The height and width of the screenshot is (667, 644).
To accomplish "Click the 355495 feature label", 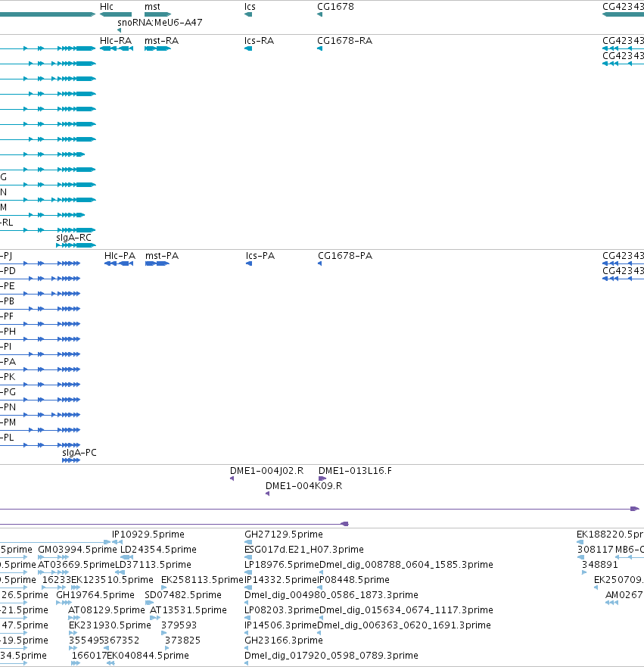I will pyautogui.click(x=86, y=641).
